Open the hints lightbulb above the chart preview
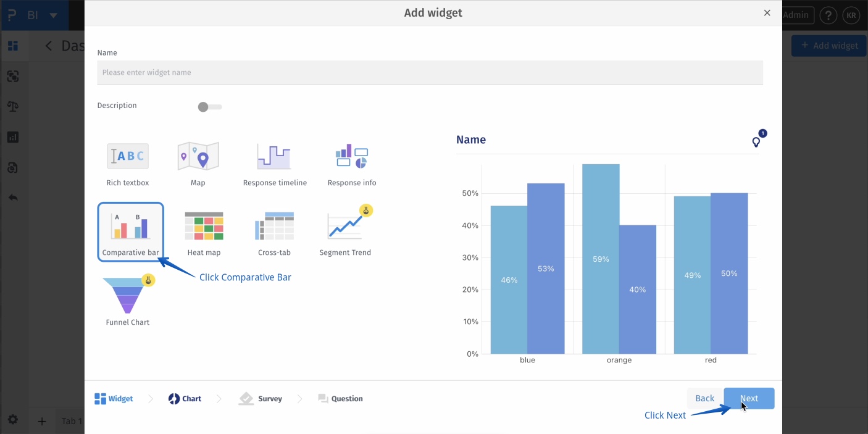Image resolution: width=868 pixels, height=434 pixels. [756, 142]
